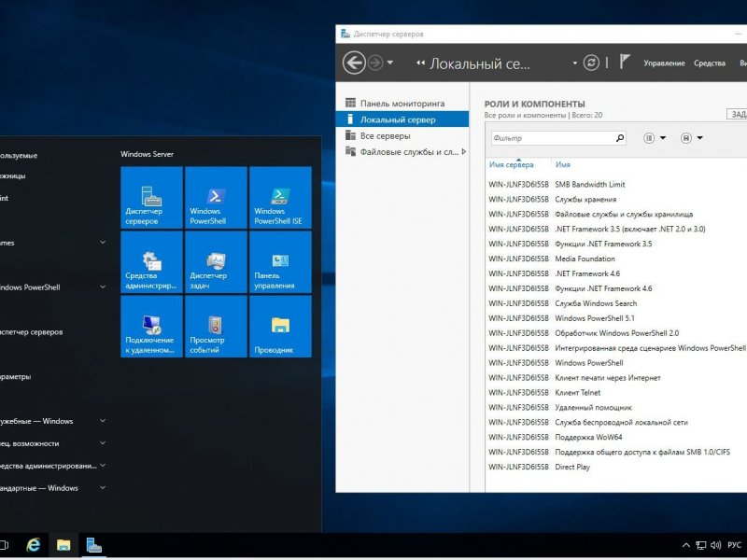Viewport: 747px width, 560px height.
Task: Expand the Средства администрирования folder in Start list
Action: point(103,466)
